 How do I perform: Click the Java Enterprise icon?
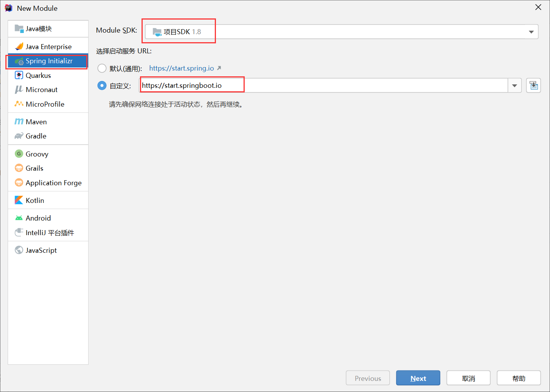click(x=19, y=46)
